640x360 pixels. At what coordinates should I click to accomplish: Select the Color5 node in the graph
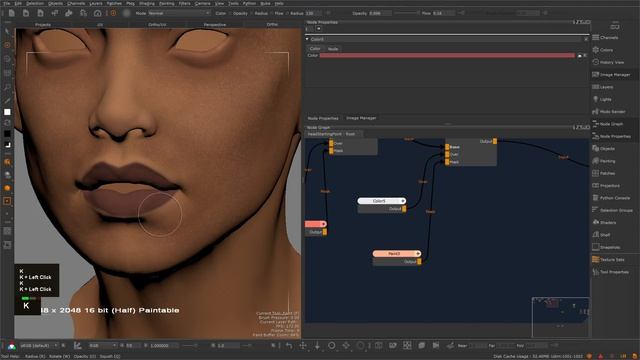coord(382,201)
